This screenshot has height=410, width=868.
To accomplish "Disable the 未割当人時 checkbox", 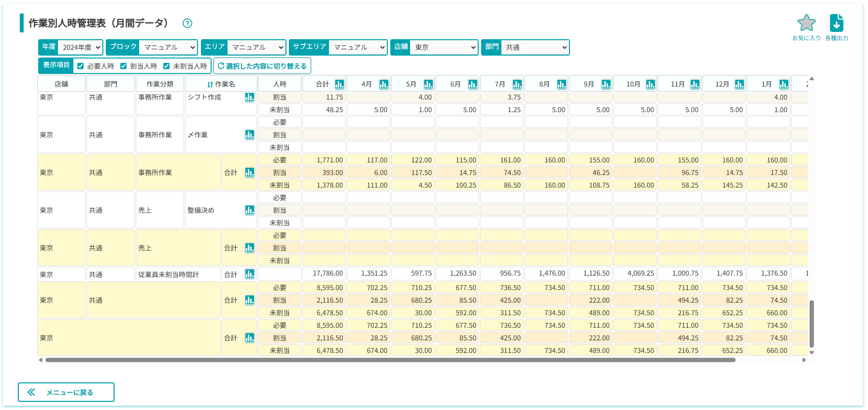I will (167, 66).
